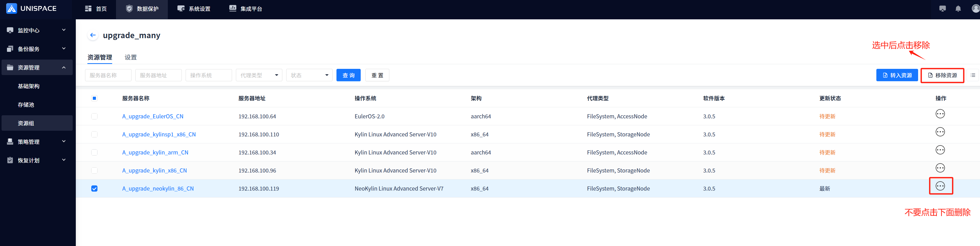Click NeoKylin Linux Advanced Server-V7 cell
The image size is (980, 246).
(399, 188)
